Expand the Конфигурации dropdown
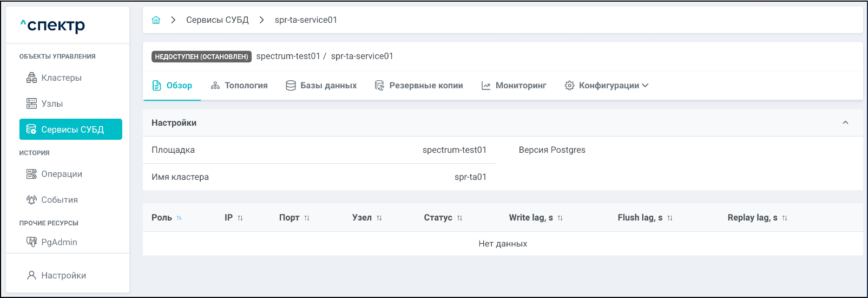Viewport: 868px width, 298px height. 607,86
